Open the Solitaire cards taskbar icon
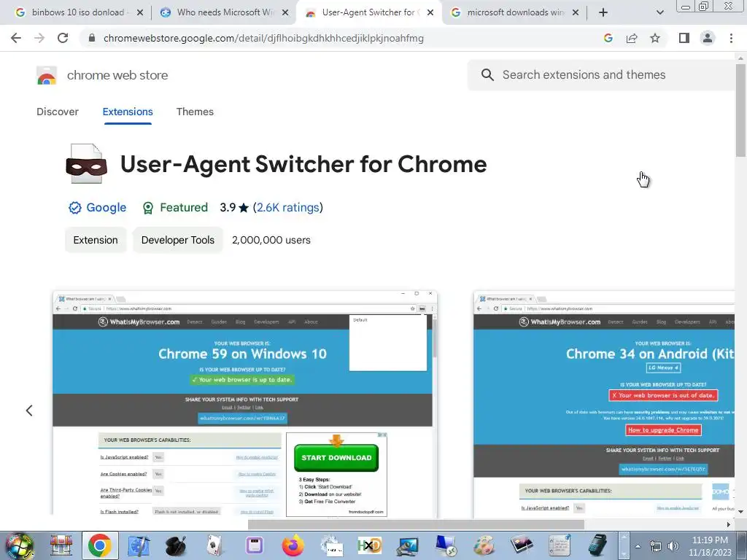Screen dimensions: 747x560 (x=215, y=545)
